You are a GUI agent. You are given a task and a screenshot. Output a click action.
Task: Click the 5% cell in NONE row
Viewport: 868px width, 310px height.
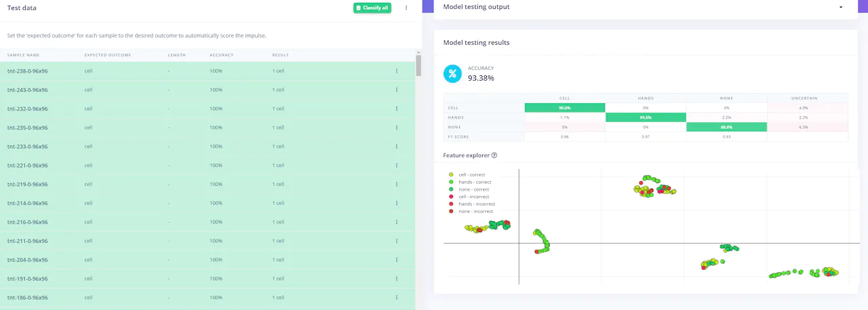(564, 127)
